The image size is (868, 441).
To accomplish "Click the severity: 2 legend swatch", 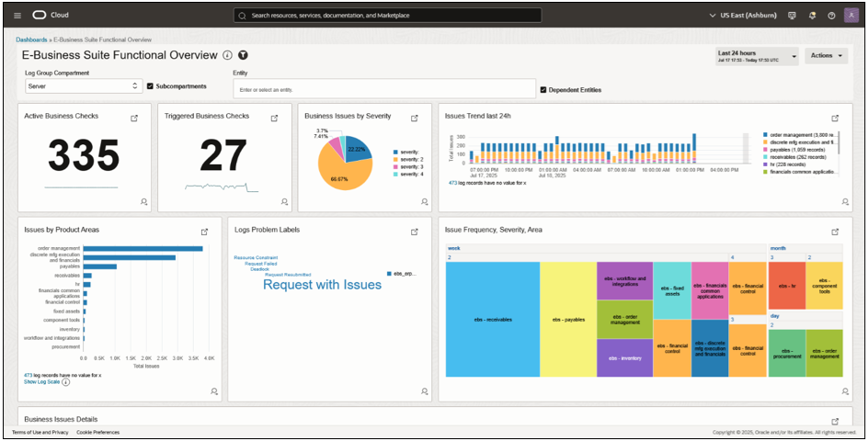I will click(x=395, y=159).
